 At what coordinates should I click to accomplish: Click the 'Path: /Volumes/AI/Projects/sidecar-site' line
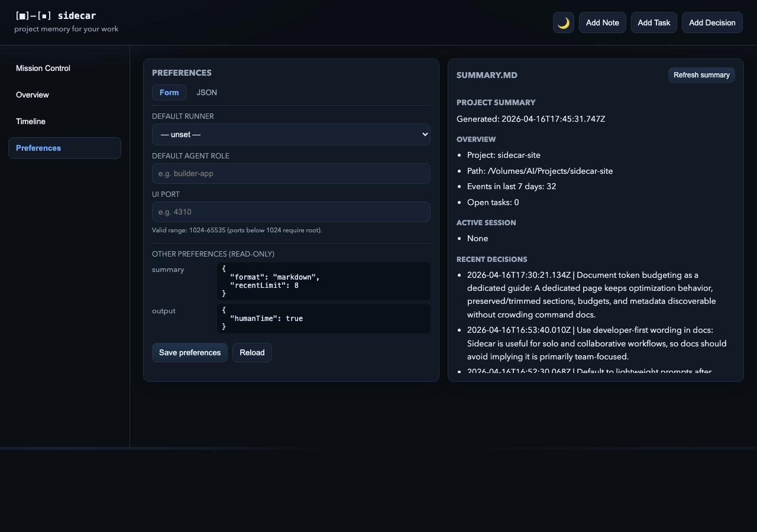pyautogui.click(x=540, y=171)
